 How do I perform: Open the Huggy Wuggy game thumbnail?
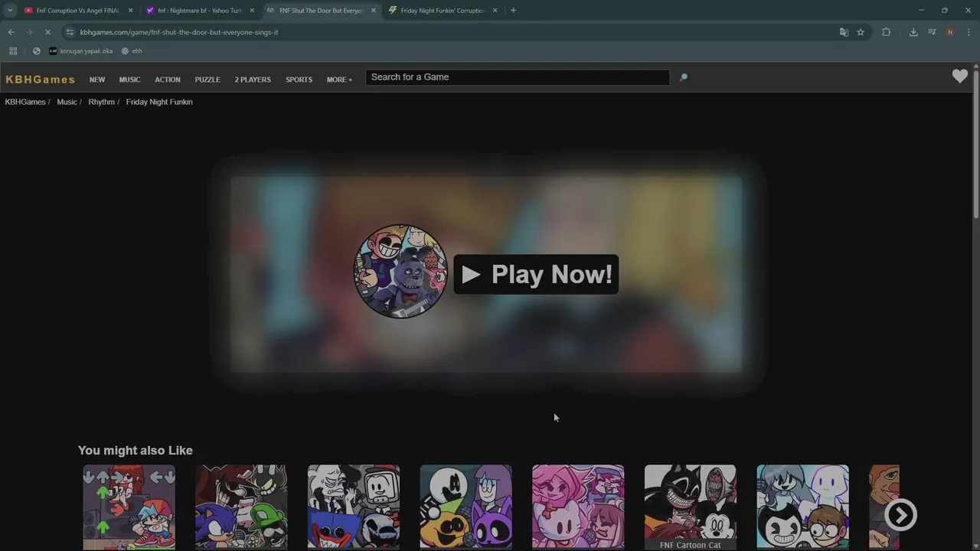click(354, 507)
